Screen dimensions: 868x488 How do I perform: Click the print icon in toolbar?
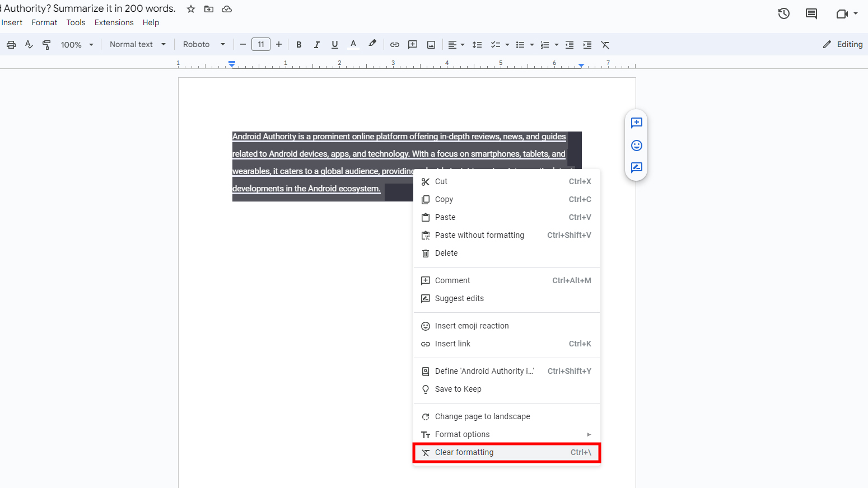(x=11, y=45)
